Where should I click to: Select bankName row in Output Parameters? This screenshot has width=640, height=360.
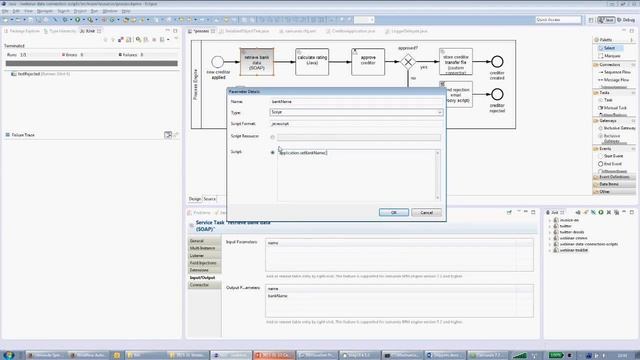tap(399, 296)
